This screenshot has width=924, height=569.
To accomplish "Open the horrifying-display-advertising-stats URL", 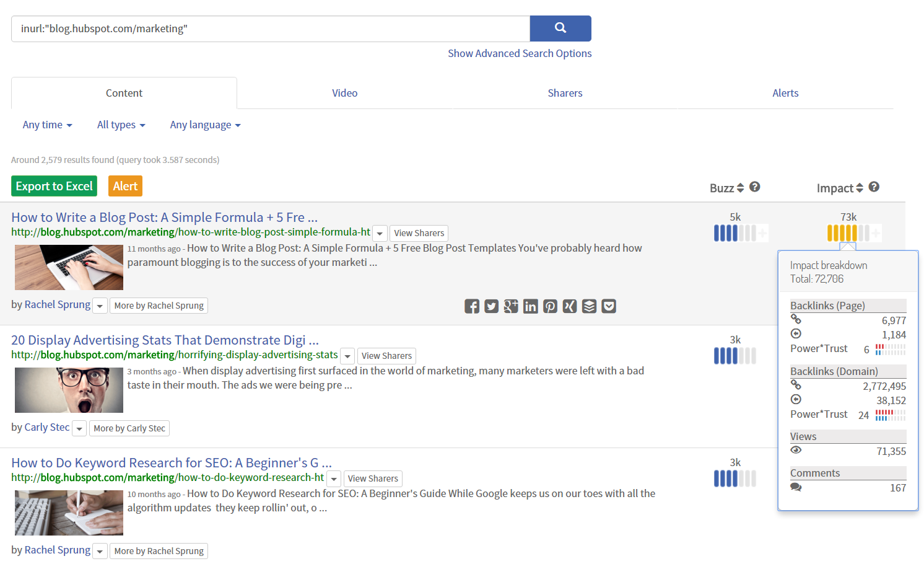I will click(175, 355).
